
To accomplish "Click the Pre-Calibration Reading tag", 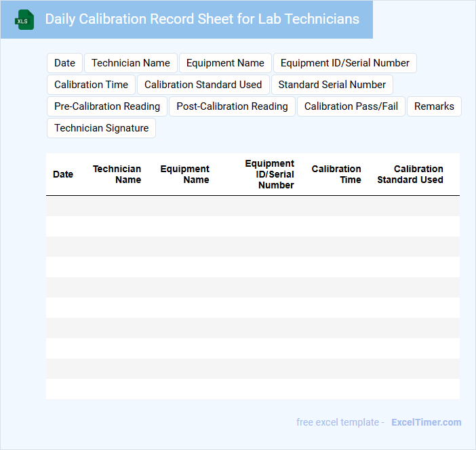I will click(x=107, y=106).
